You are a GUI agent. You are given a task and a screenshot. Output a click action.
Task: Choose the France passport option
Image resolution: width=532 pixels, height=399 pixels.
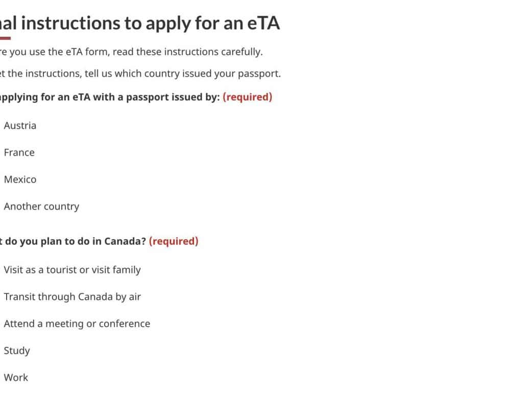pos(19,153)
